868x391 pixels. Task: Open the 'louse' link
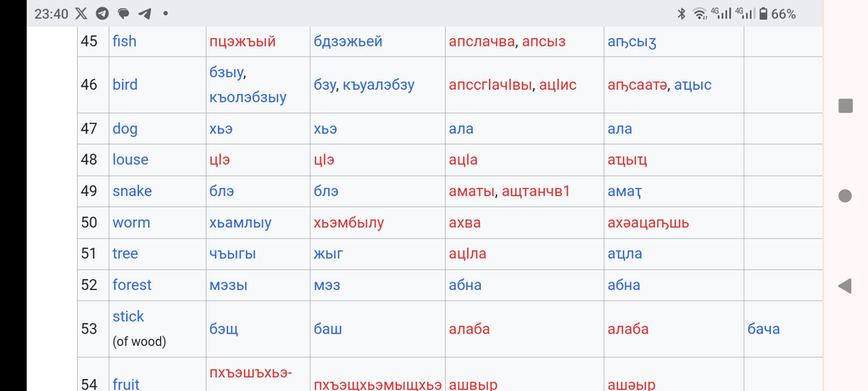click(130, 159)
